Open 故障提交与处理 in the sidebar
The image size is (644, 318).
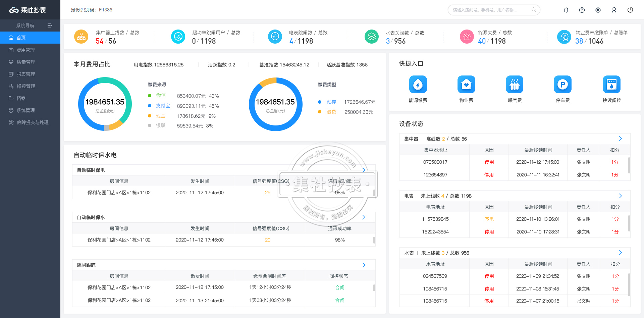pyautogui.click(x=33, y=122)
